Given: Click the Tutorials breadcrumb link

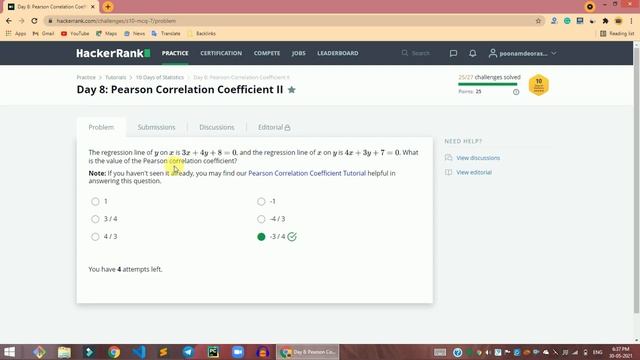Looking at the screenshot, I should point(116,77).
